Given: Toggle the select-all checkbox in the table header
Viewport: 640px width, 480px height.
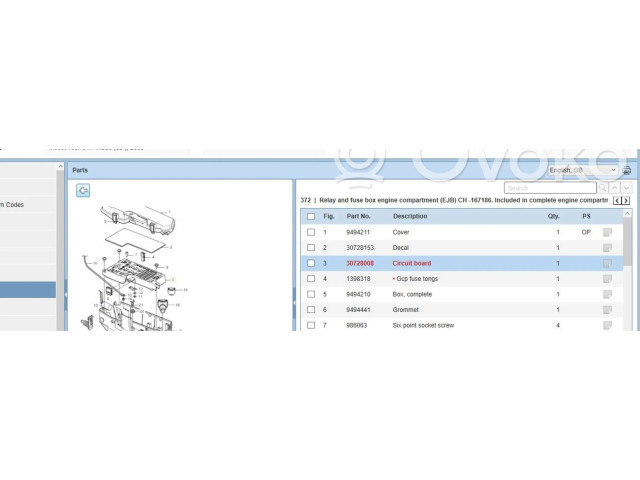Looking at the screenshot, I should pos(311,216).
